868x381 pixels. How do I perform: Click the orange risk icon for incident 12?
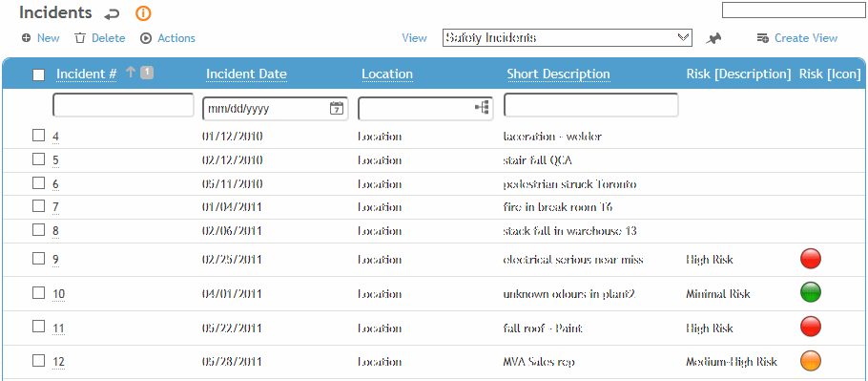click(811, 361)
